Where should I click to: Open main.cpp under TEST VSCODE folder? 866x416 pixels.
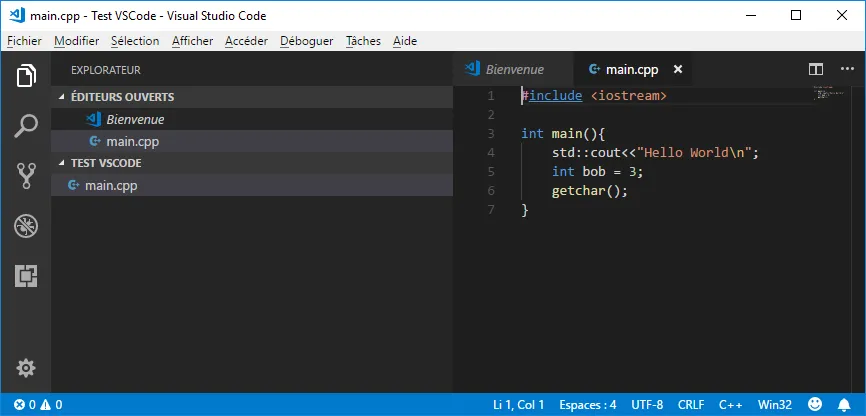[252, 186]
